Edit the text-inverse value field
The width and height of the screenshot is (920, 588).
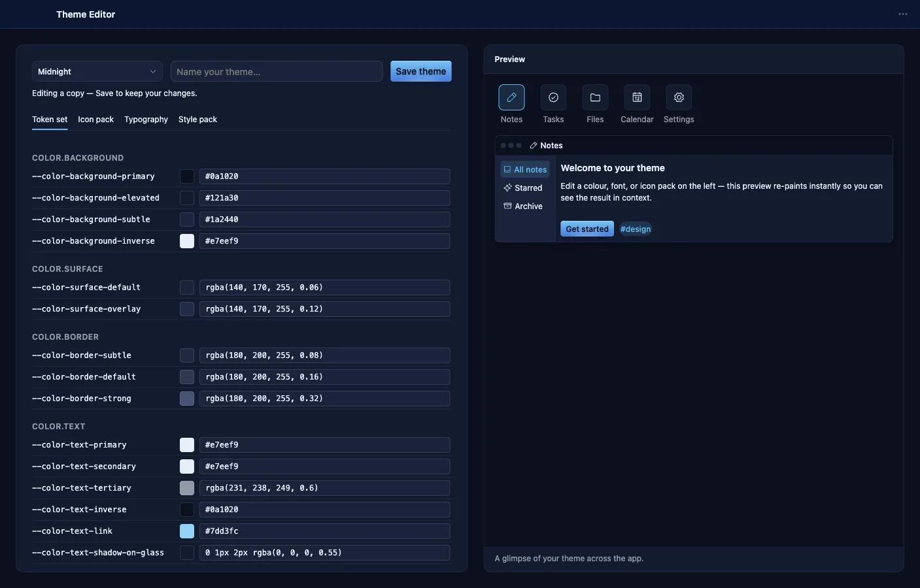324,510
